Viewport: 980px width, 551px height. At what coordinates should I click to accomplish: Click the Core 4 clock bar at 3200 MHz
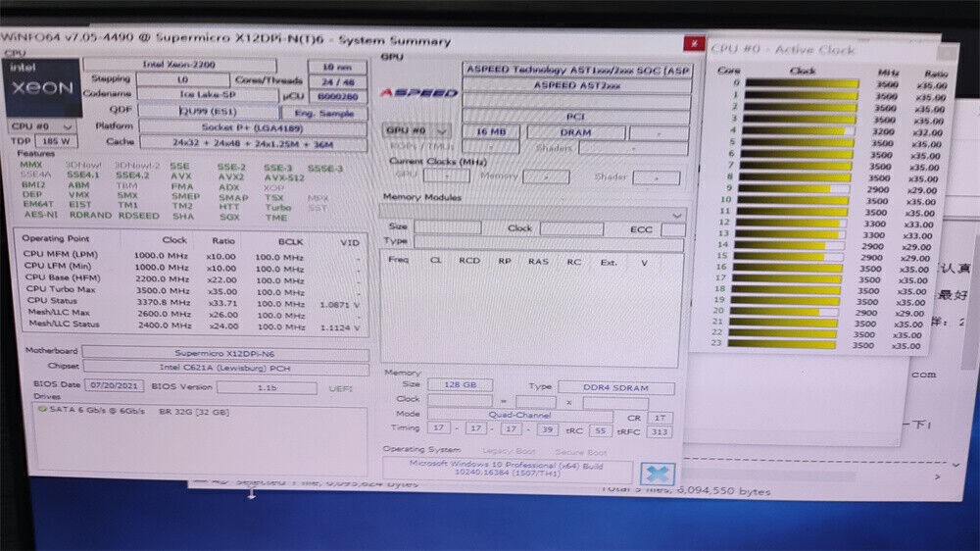pyautogui.click(x=799, y=130)
